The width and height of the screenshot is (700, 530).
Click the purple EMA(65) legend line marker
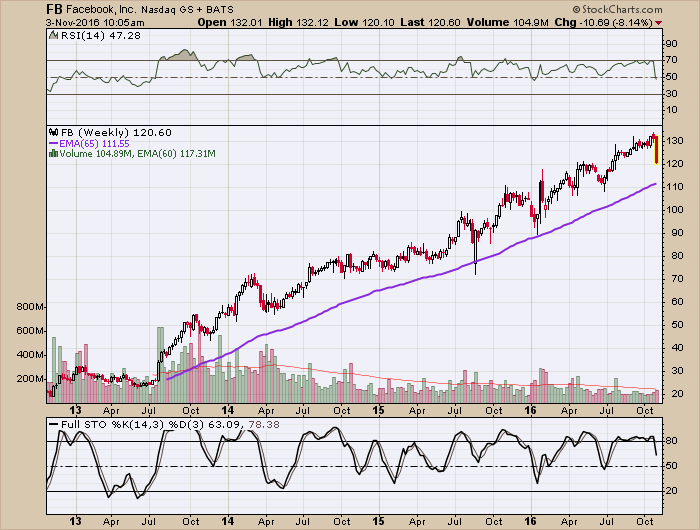[x=54, y=143]
